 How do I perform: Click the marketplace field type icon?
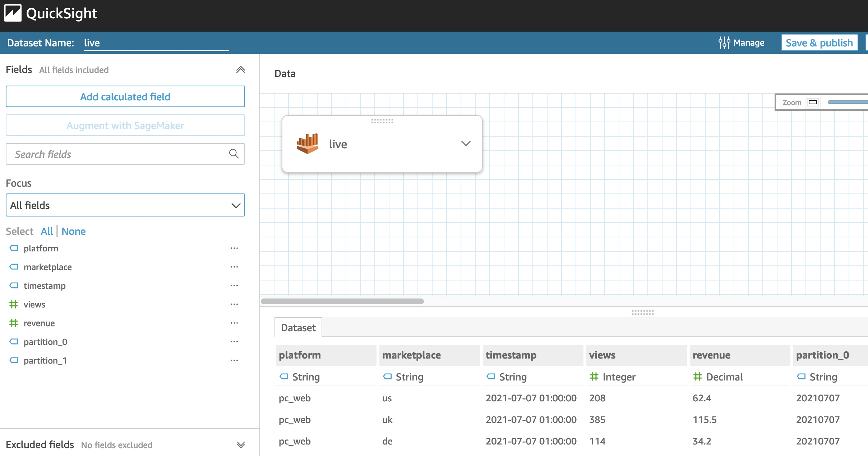click(14, 267)
